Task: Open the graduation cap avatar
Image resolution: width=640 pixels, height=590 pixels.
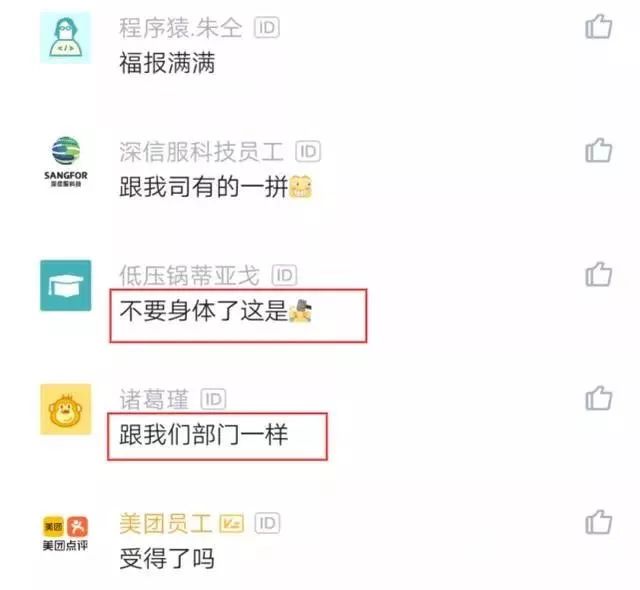Action: [x=66, y=285]
